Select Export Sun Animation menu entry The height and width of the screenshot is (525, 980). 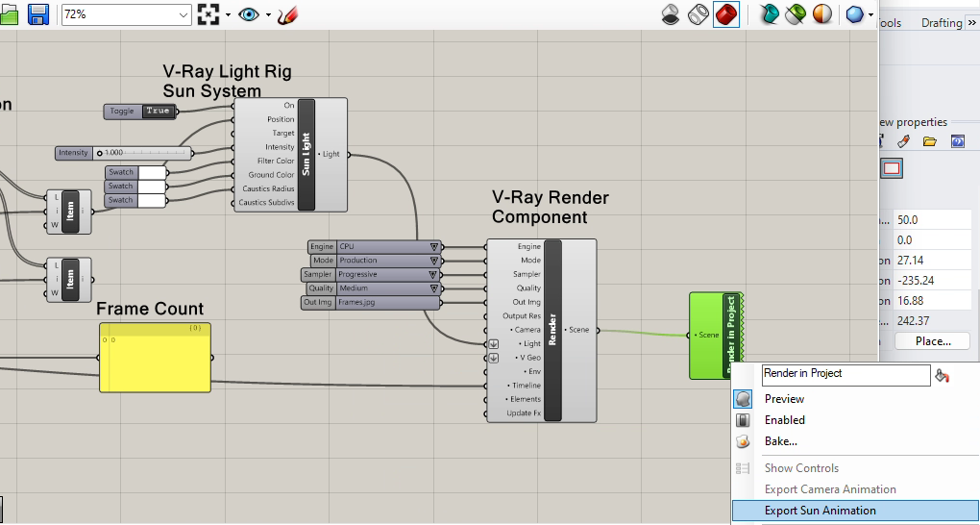(x=820, y=511)
